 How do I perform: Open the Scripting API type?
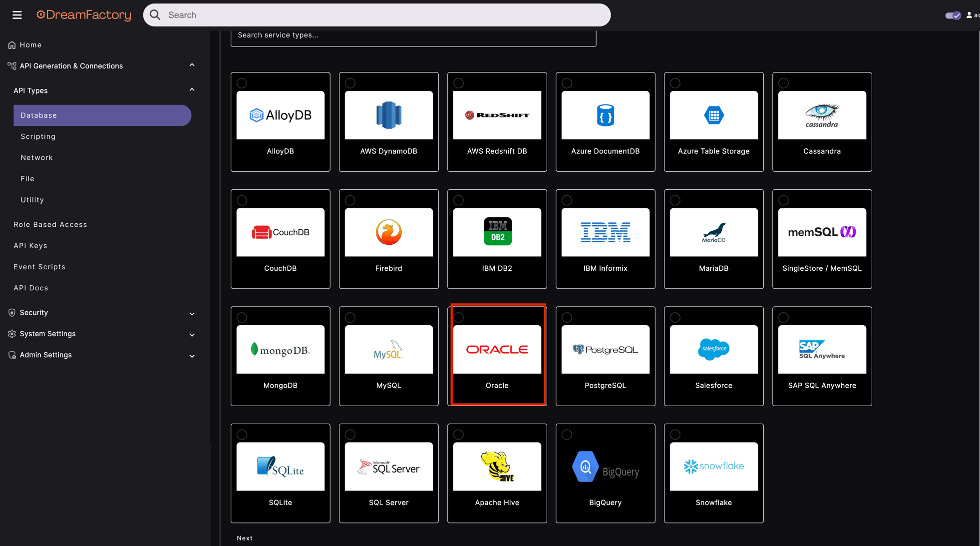[x=38, y=136]
